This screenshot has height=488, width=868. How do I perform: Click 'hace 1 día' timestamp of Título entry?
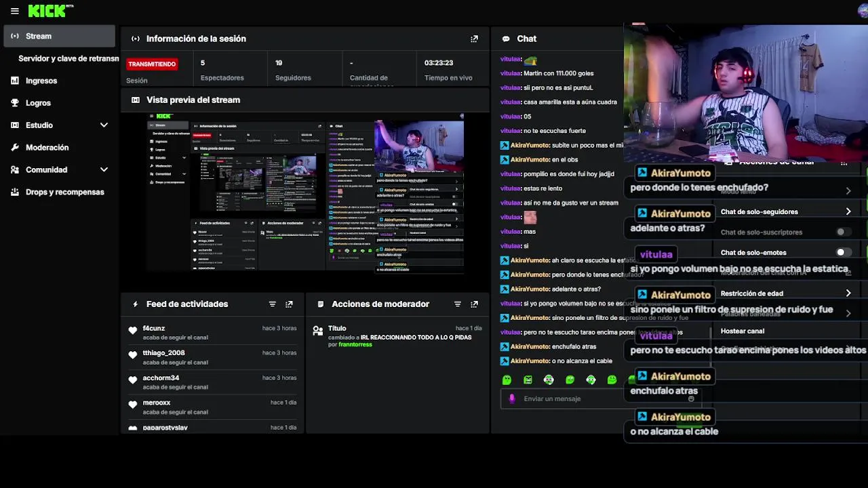pyautogui.click(x=469, y=328)
